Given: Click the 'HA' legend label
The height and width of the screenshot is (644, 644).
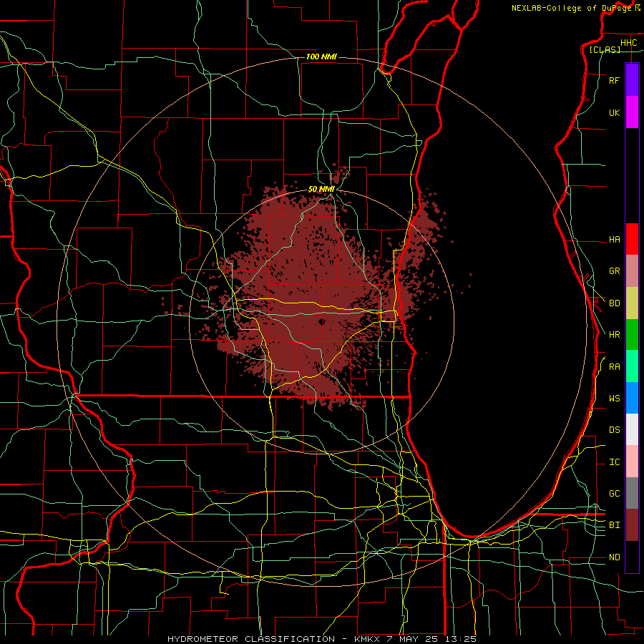Looking at the screenshot, I should click(615, 239).
